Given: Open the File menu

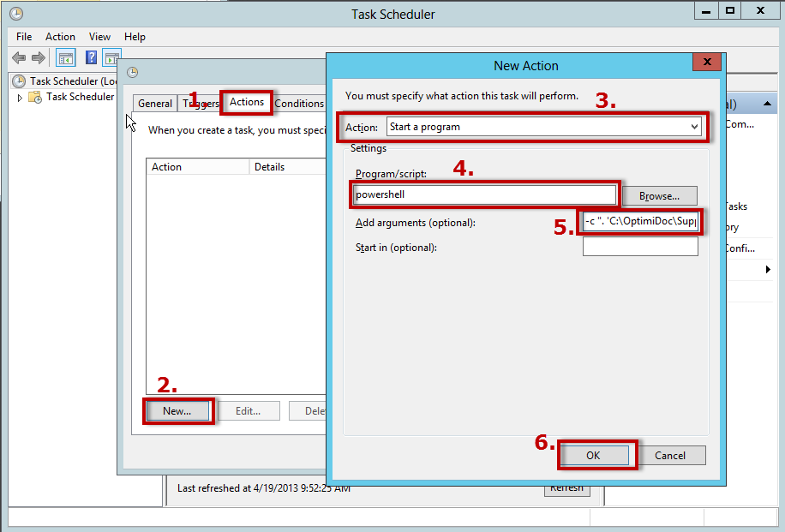Looking at the screenshot, I should pyautogui.click(x=24, y=37).
